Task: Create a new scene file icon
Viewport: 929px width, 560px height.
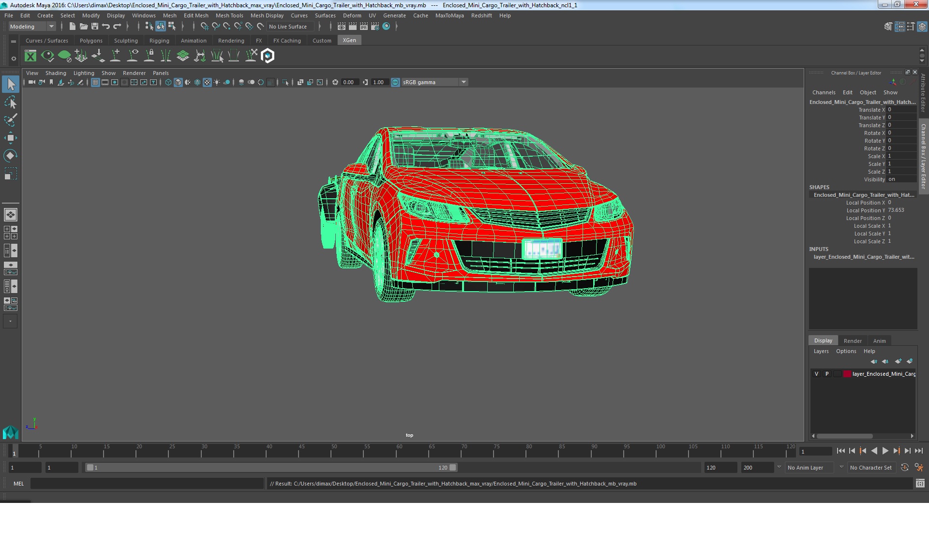Action: click(x=73, y=27)
